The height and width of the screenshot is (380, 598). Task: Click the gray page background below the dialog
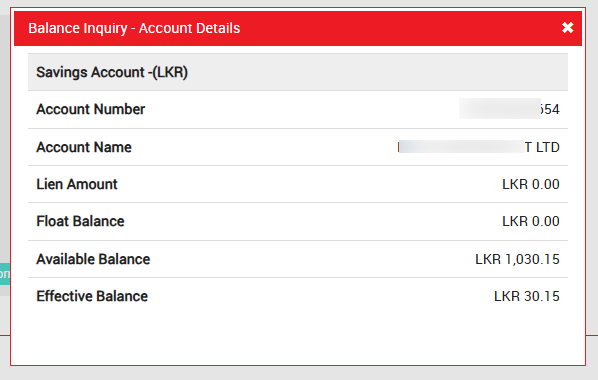click(x=299, y=374)
